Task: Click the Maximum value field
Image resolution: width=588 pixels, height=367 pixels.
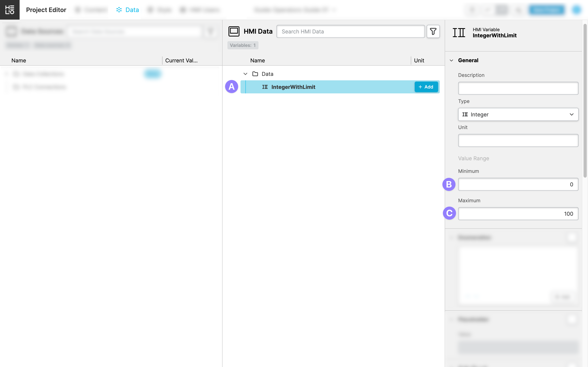Action: coord(518,214)
